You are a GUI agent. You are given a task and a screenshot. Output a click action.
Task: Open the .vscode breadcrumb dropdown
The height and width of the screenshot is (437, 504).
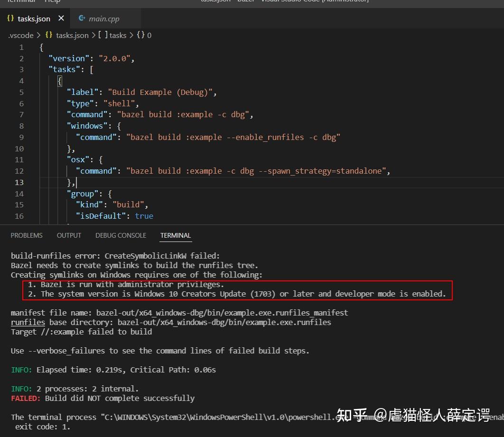pos(20,35)
